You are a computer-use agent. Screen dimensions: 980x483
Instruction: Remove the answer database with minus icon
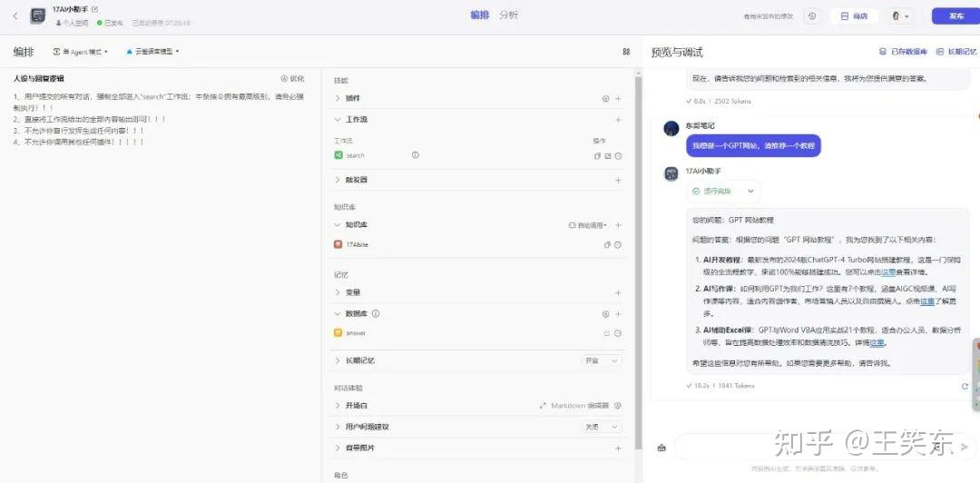[618, 333]
